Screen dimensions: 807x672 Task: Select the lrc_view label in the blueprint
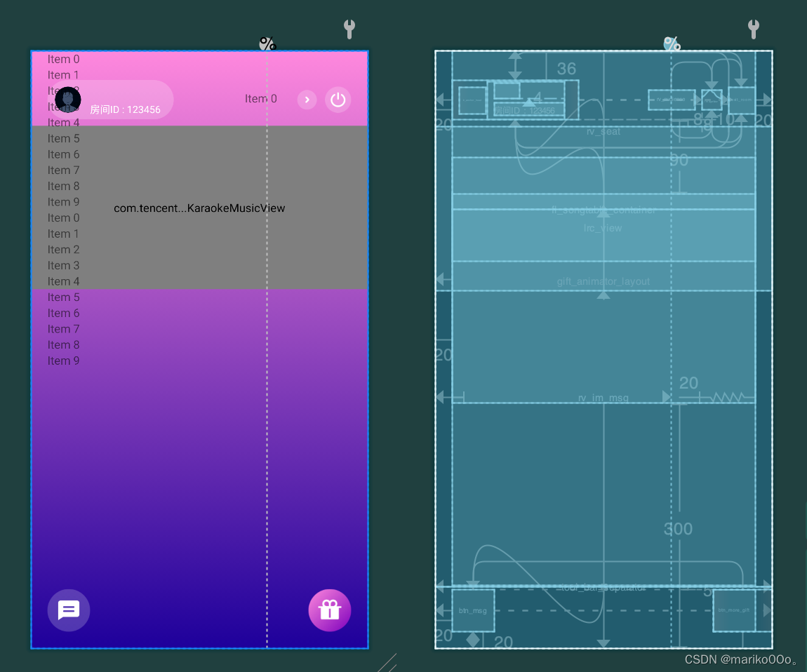[x=603, y=228]
